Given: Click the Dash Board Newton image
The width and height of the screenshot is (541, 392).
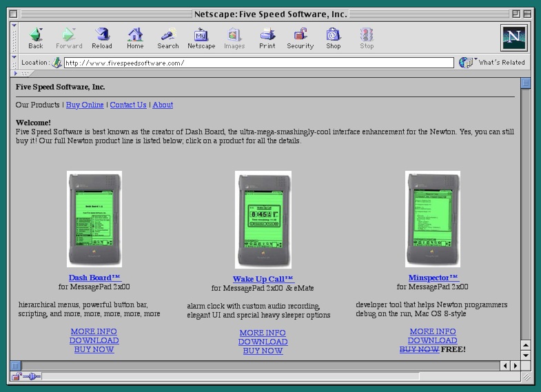Looking at the screenshot, I should point(94,219).
